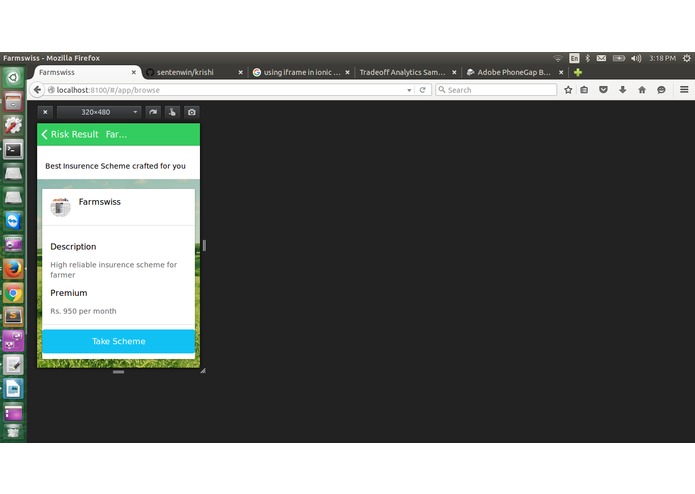
Task: Bookmark this page with the star
Action: (568, 90)
